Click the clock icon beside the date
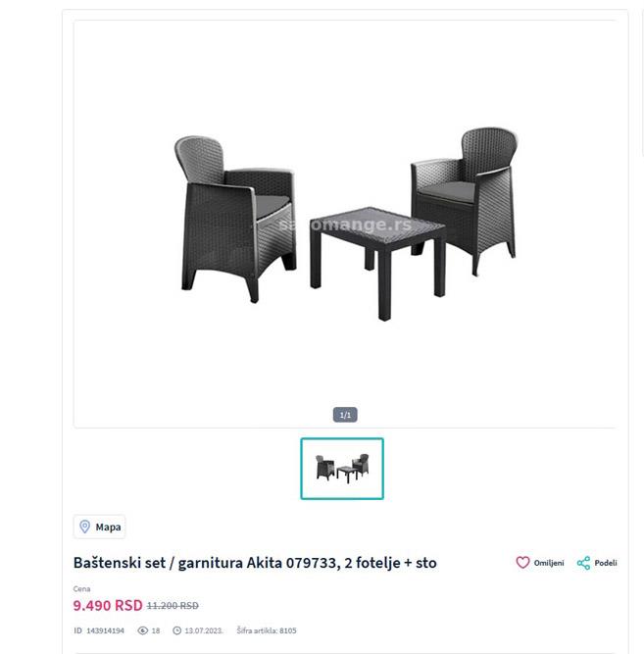 176,630
